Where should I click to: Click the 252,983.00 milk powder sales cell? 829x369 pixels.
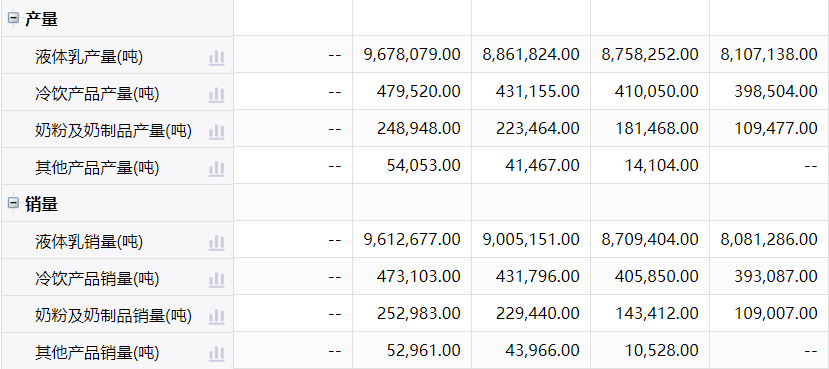412,313
